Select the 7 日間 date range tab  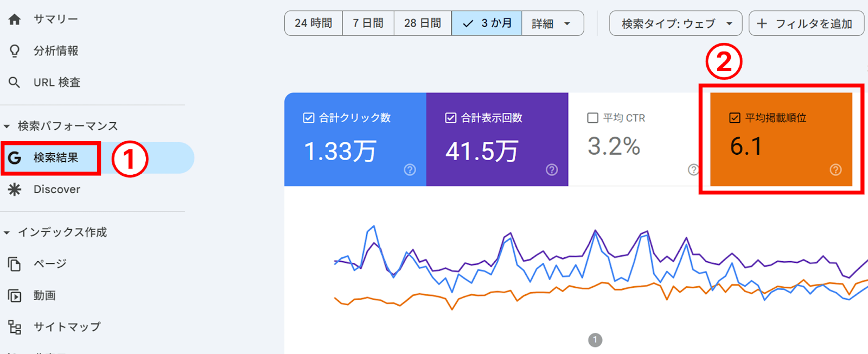(x=368, y=23)
